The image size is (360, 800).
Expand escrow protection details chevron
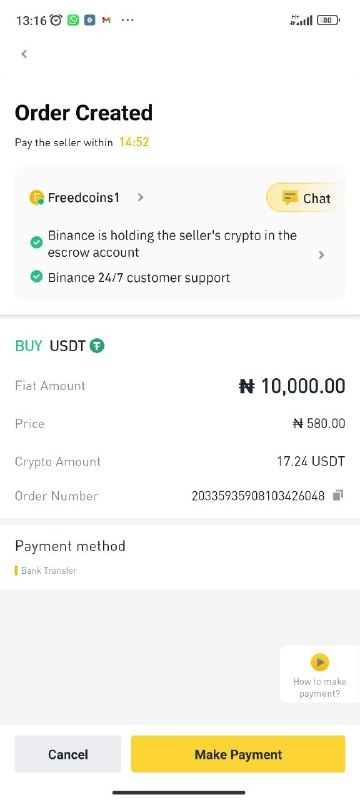321,255
